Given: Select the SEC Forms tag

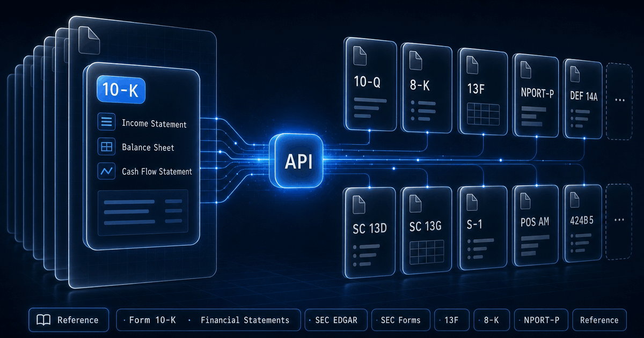Looking at the screenshot, I should point(400,320).
